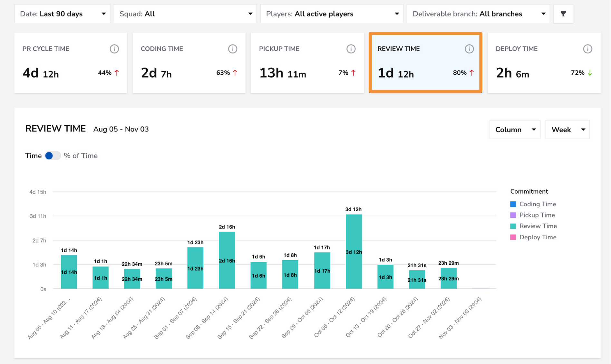Select the Coding Time metric card
Viewport: 611px width, 364px height.
tap(189, 62)
